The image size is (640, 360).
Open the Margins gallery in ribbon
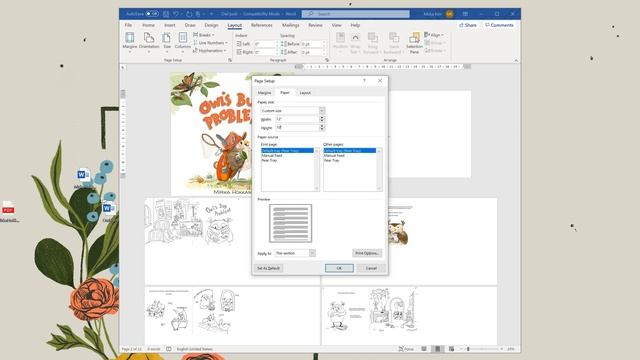[x=130, y=42]
